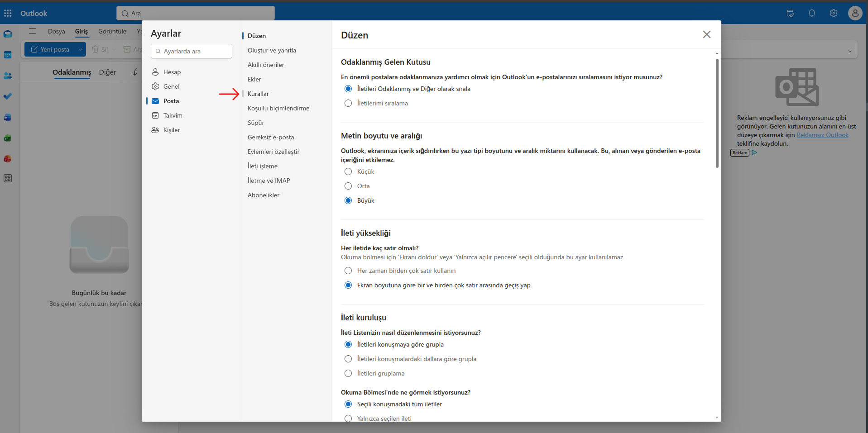Screen dimensions: 868x433
Task: Select 'İletilerimi sıralama' radio option
Action: click(348, 103)
